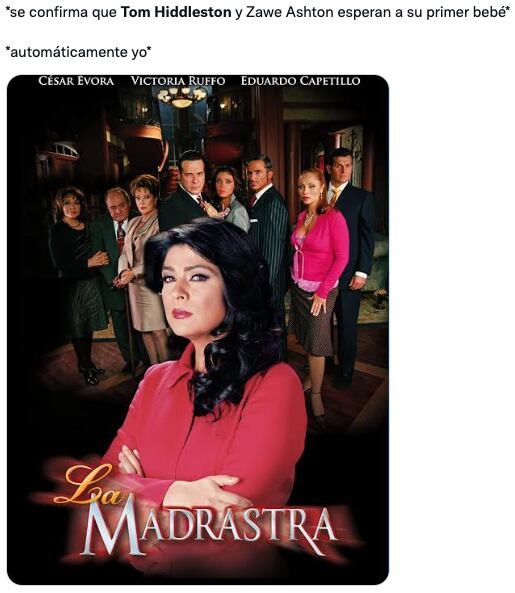Image resolution: width=515 pixels, height=593 pixels.
Task: Click the woman in black dress, far left
Action: click(78, 280)
